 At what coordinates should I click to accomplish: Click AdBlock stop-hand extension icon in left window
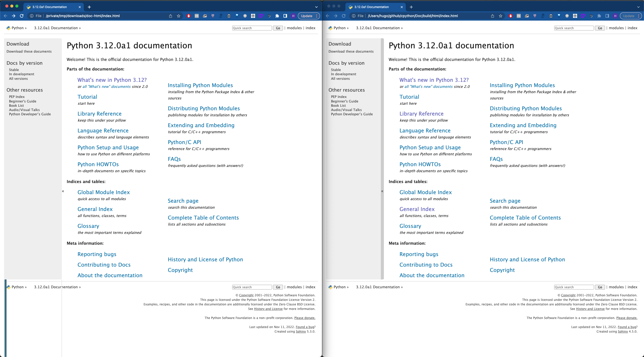pos(189,16)
